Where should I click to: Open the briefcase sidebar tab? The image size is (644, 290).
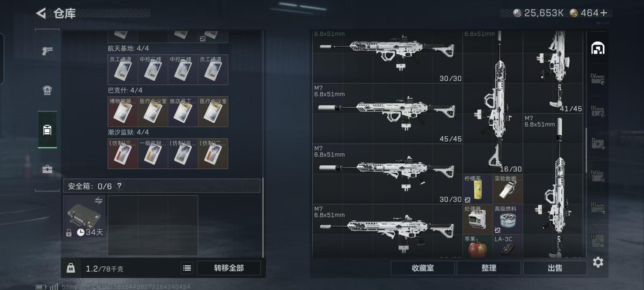[47, 169]
